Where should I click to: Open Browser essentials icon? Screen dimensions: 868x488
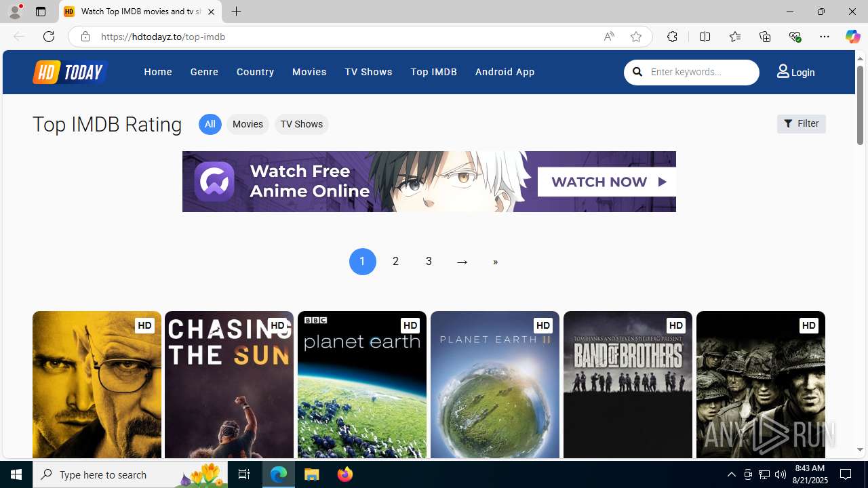(x=795, y=37)
